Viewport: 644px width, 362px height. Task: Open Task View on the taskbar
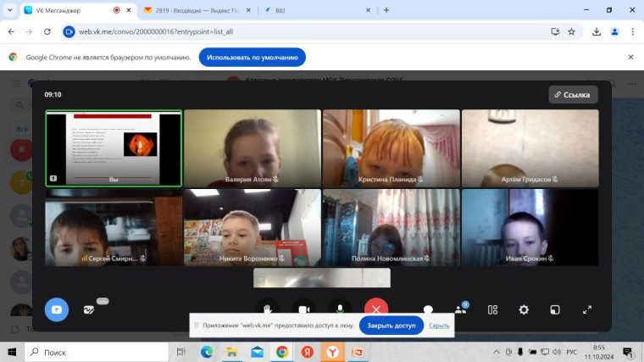point(180,352)
